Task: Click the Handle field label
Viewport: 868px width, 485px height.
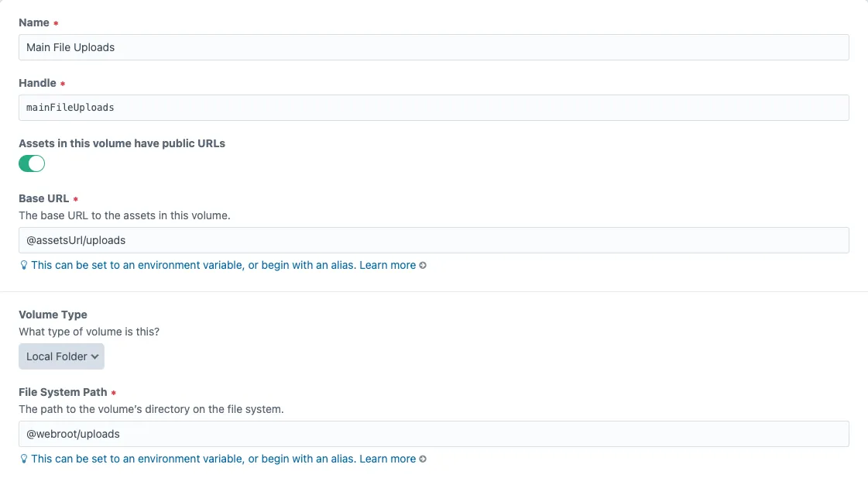Action: tap(38, 83)
